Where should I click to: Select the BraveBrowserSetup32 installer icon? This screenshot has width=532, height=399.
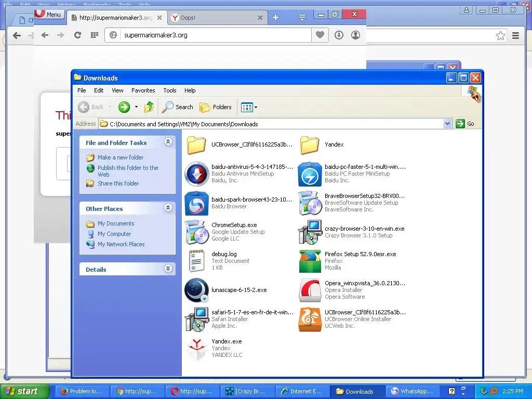pyautogui.click(x=310, y=203)
